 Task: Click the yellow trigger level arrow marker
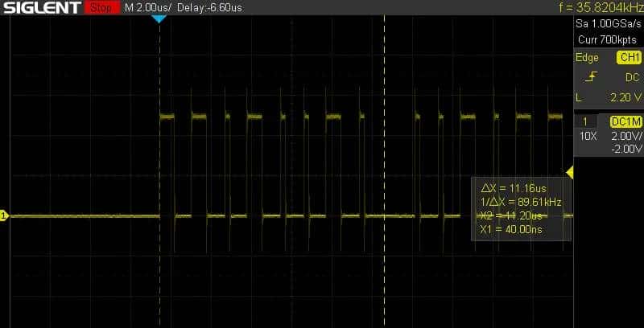coord(570,173)
